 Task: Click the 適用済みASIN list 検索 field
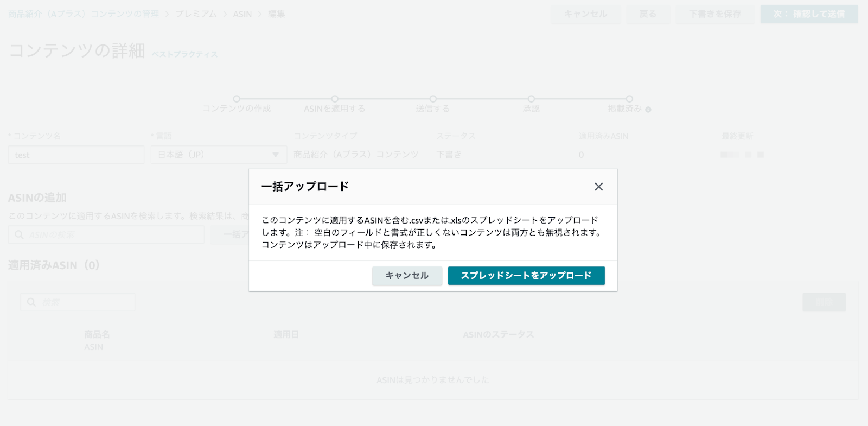pyautogui.click(x=78, y=302)
